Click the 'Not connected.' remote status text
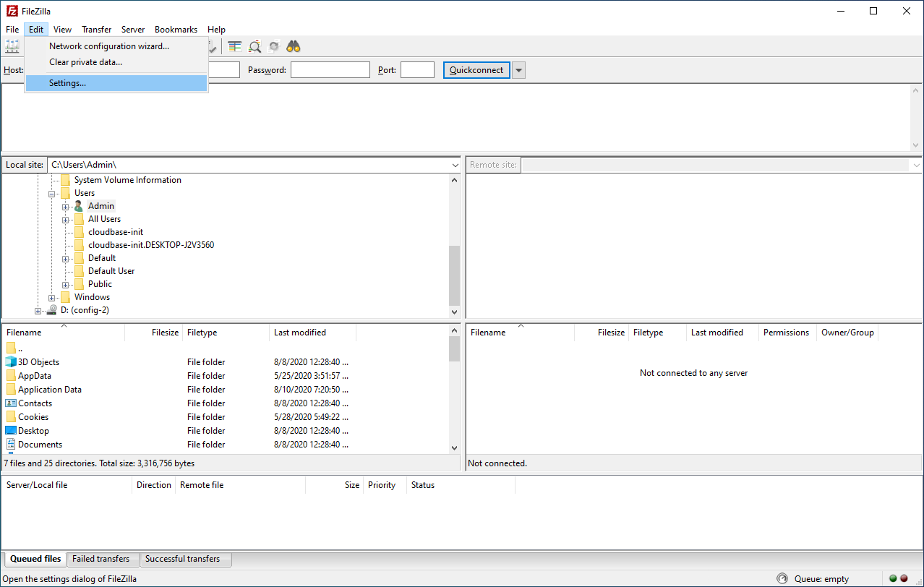Viewport: 924px width, 587px height. point(497,463)
